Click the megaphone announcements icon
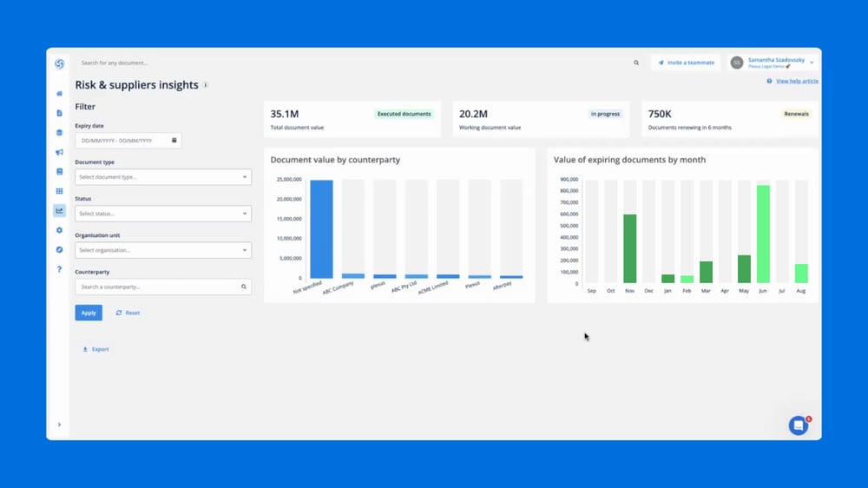The height and width of the screenshot is (488, 868). (x=59, y=152)
